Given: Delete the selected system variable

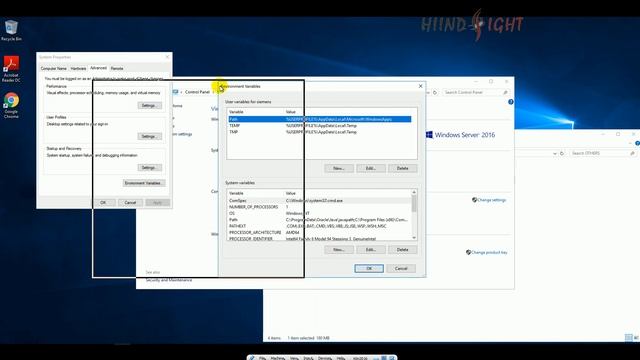Looking at the screenshot, I should tap(402, 249).
